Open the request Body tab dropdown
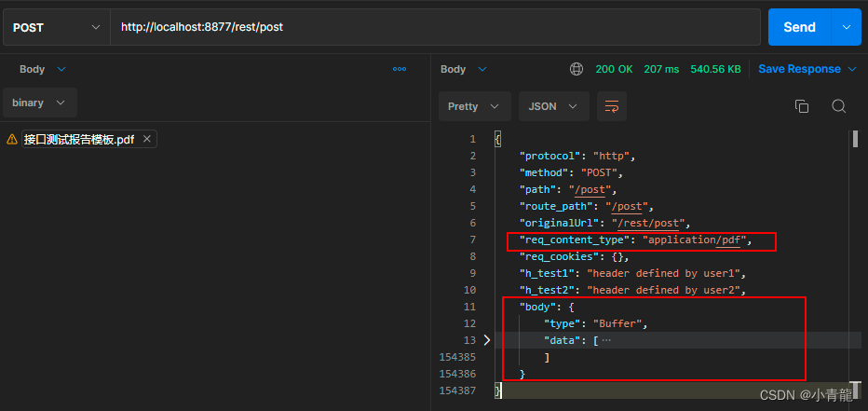The height and width of the screenshot is (411, 868). pos(43,69)
